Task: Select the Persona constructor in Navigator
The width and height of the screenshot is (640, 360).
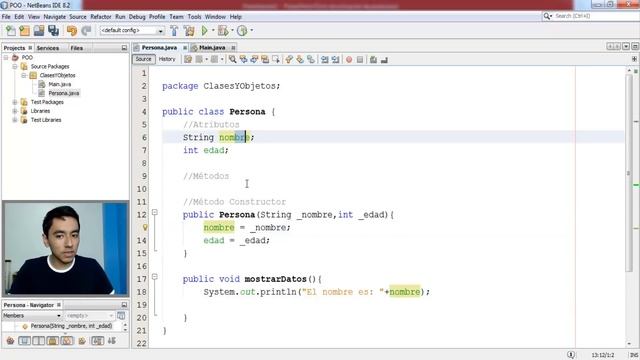Action: click(x=71, y=326)
